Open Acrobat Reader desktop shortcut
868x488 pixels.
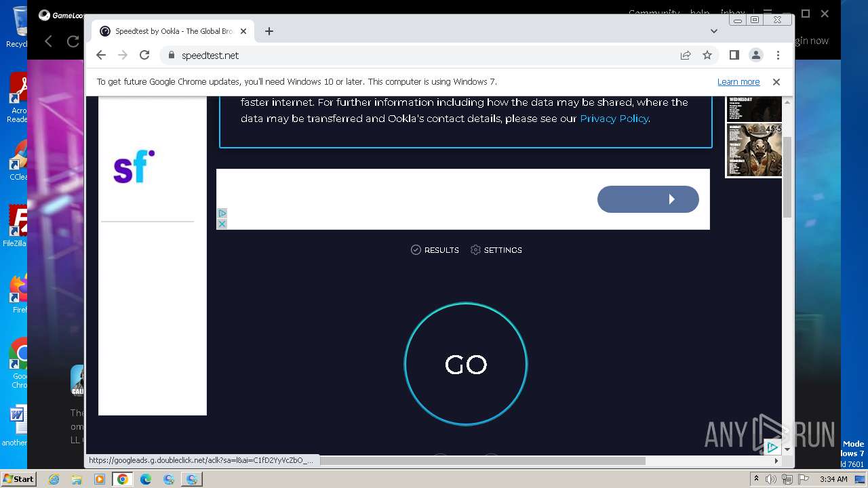tap(18, 98)
